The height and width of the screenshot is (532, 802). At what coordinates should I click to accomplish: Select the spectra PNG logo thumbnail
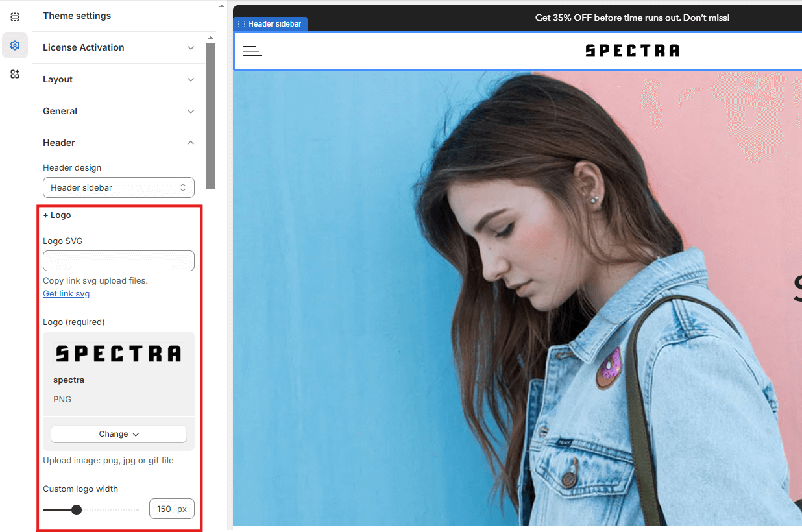point(119,354)
